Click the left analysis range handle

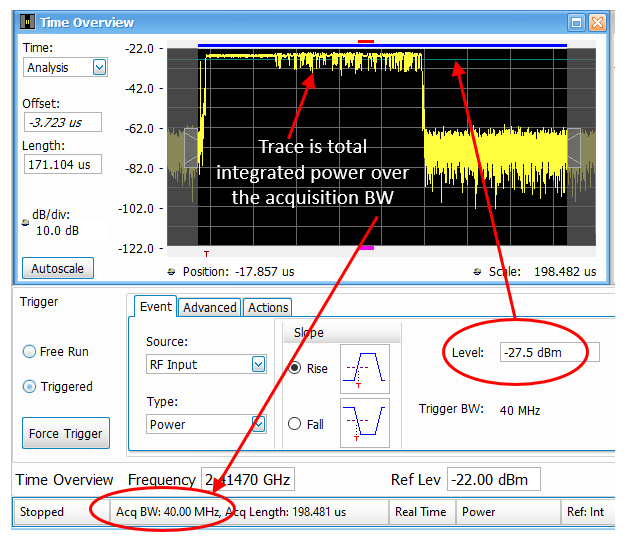pyautogui.click(x=191, y=148)
